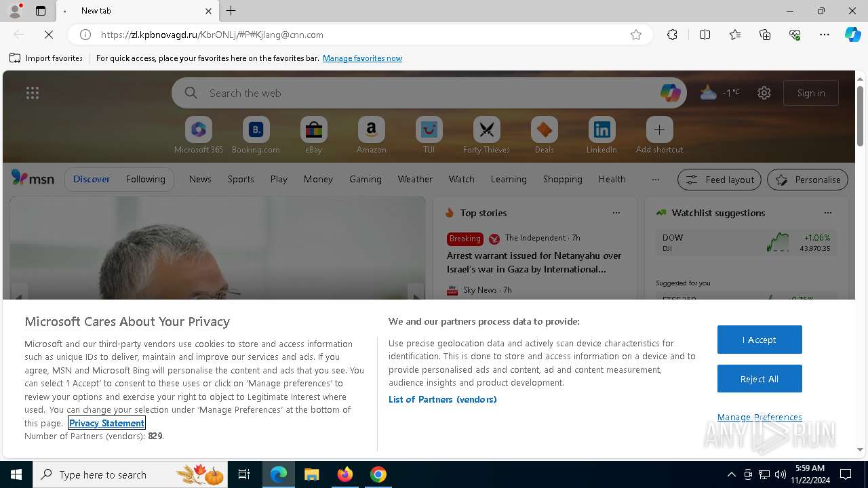Open the Play menu item
Viewport: 868px width, 488px height.
[x=279, y=179]
